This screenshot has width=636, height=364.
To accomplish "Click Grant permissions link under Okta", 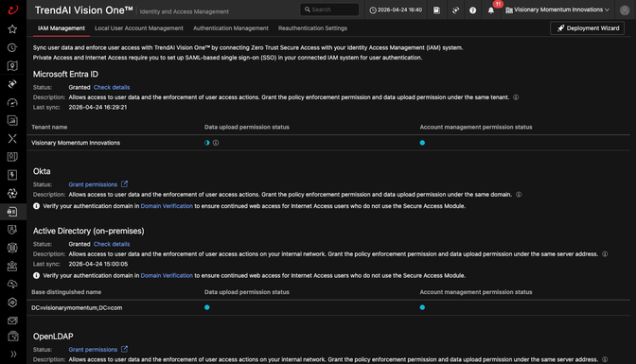I will [93, 184].
